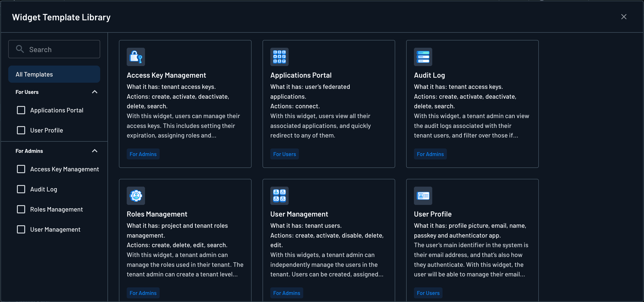Click the User Management group icon
The height and width of the screenshot is (302, 644).
coord(279,196)
